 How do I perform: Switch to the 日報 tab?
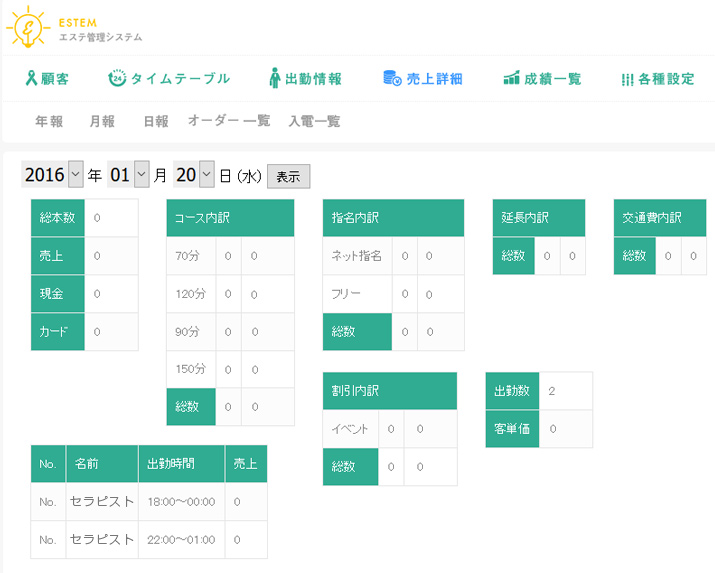[x=155, y=121]
